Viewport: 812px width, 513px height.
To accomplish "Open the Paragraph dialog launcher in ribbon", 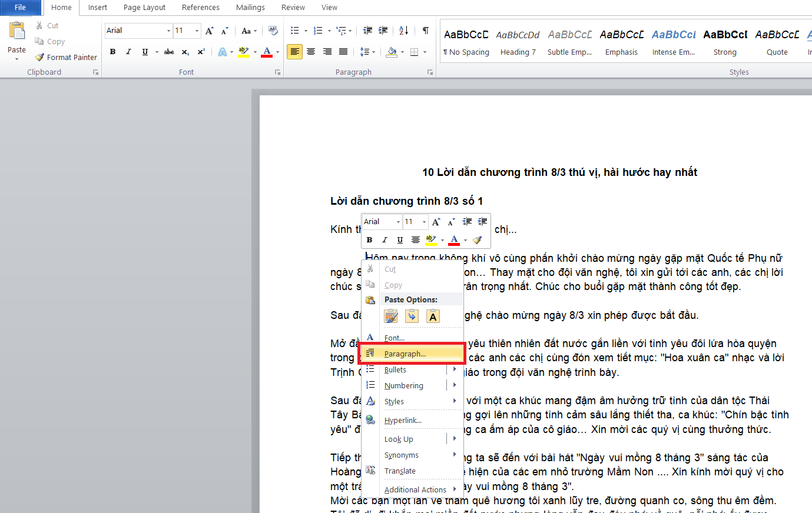I will (x=430, y=72).
